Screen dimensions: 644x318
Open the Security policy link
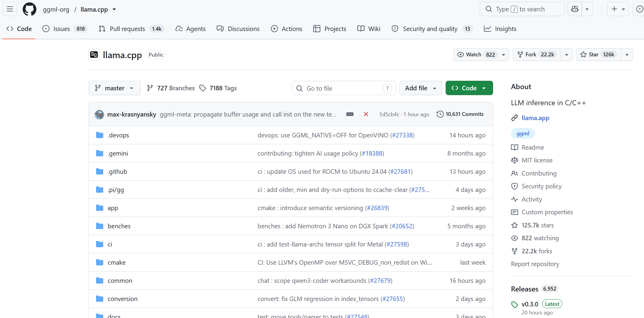pyautogui.click(x=542, y=186)
